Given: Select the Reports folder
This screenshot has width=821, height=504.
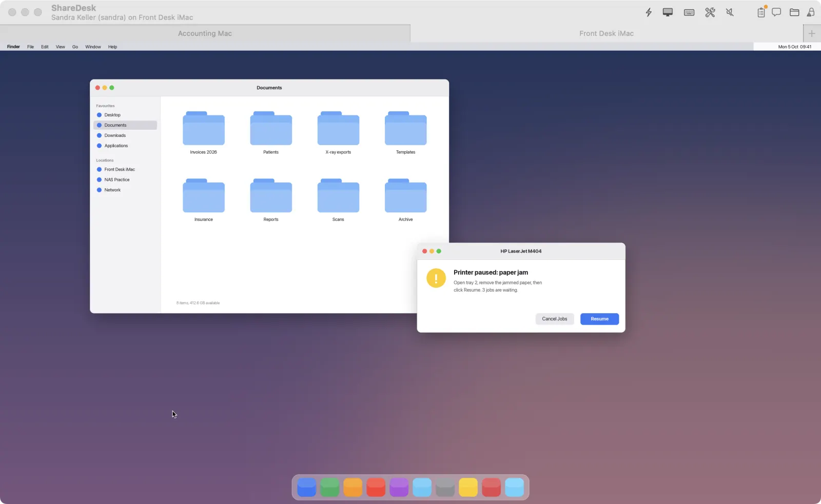Looking at the screenshot, I should [x=271, y=200].
